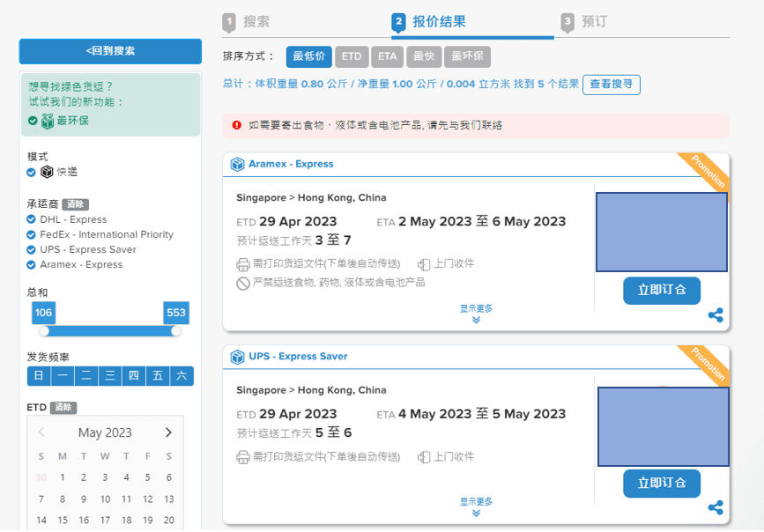Screen dimensions: 764x532
Task: Click Promotion ribbon on Aramex card
Action: (x=707, y=172)
